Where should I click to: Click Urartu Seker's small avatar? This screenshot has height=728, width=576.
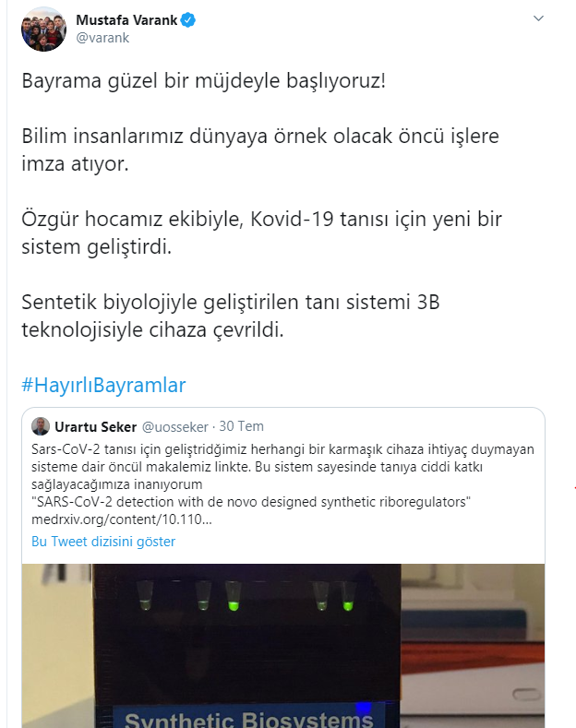coord(41,426)
